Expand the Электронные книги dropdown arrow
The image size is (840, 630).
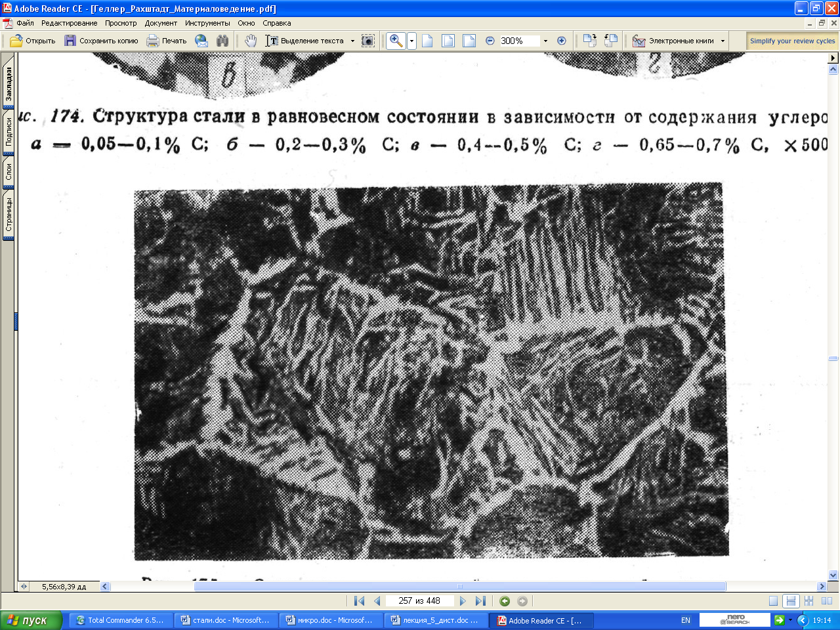723,41
